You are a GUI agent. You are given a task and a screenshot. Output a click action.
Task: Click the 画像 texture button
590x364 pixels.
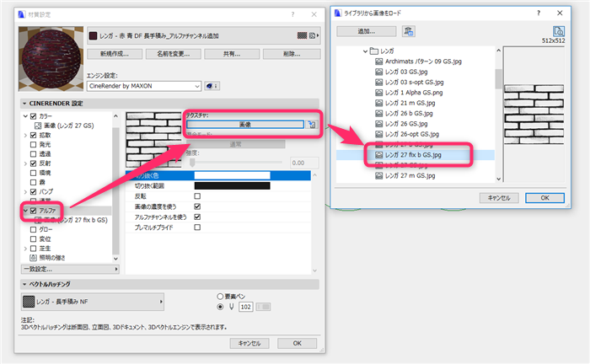pyautogui.click(x=245, y=125)
